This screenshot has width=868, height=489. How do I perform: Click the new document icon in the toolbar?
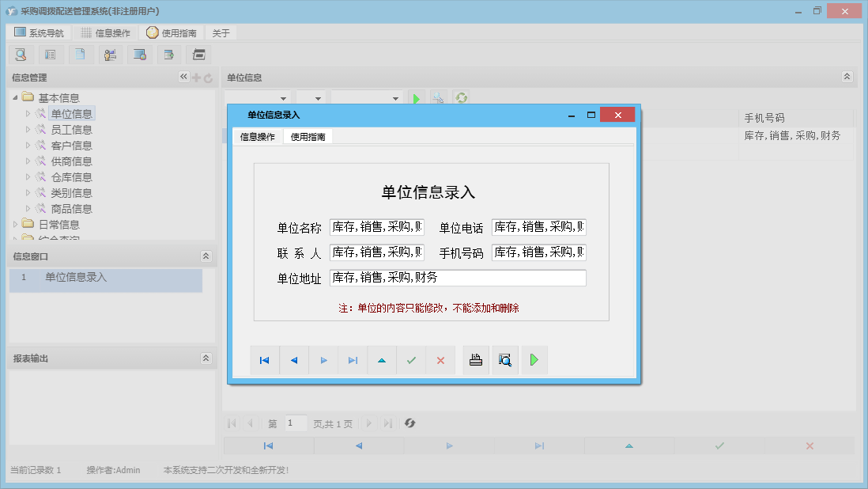80,54
